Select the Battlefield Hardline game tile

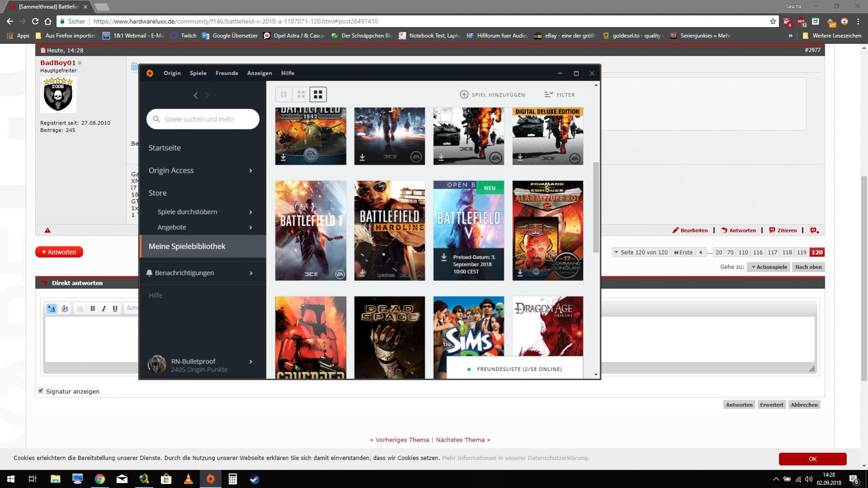click(x=389, y=231)
